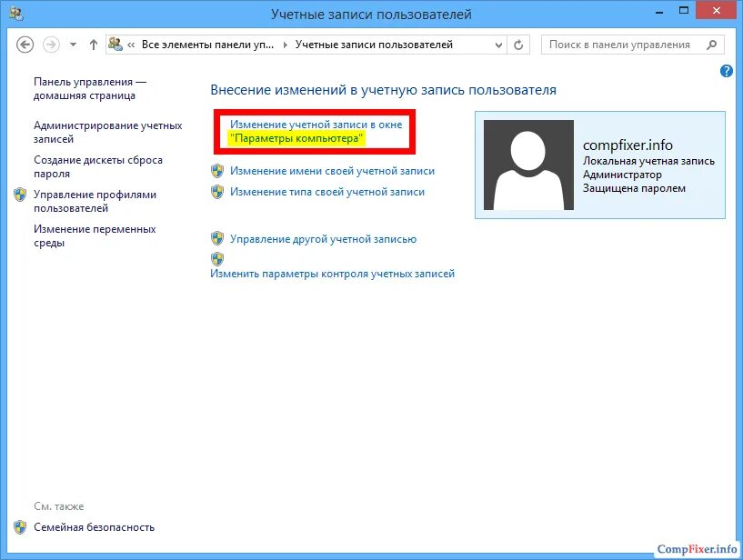Screen dimensions: 743x560
Task: Click the 'См. также' label
Action: pyautogui.click(x=59, y=506)
